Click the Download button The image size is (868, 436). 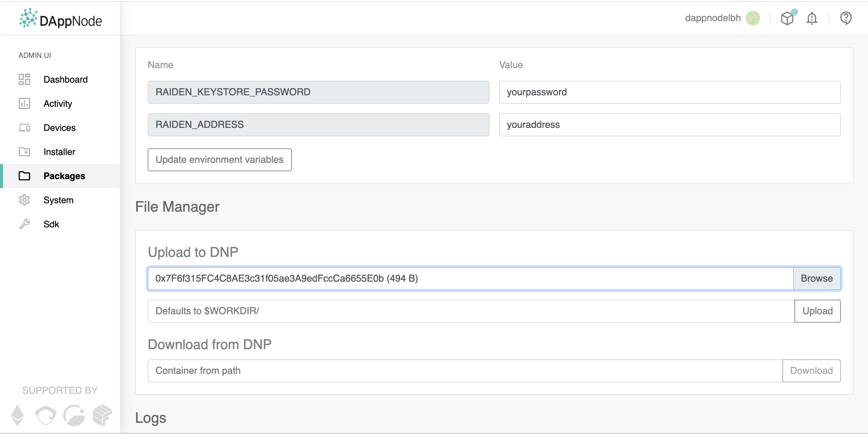coord(811,371)
